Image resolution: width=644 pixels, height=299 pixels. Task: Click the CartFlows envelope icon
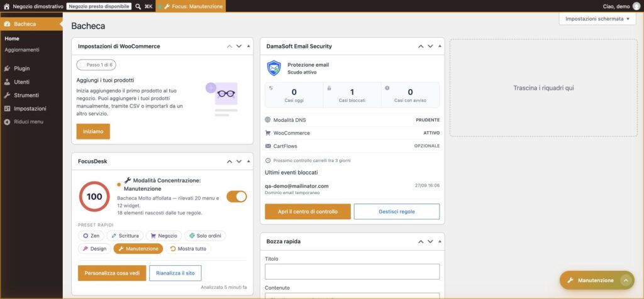pyautogui.click(x=268, y=146)
